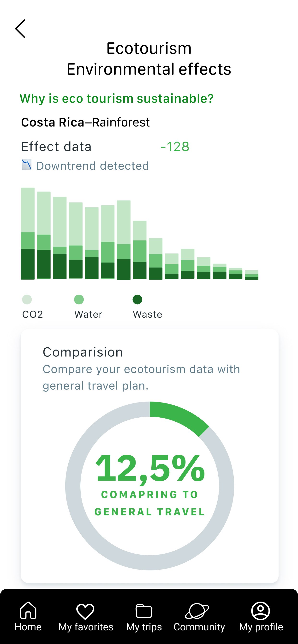Open My trips folder icon
Viewport: 298px width, 644px height.
144,611
